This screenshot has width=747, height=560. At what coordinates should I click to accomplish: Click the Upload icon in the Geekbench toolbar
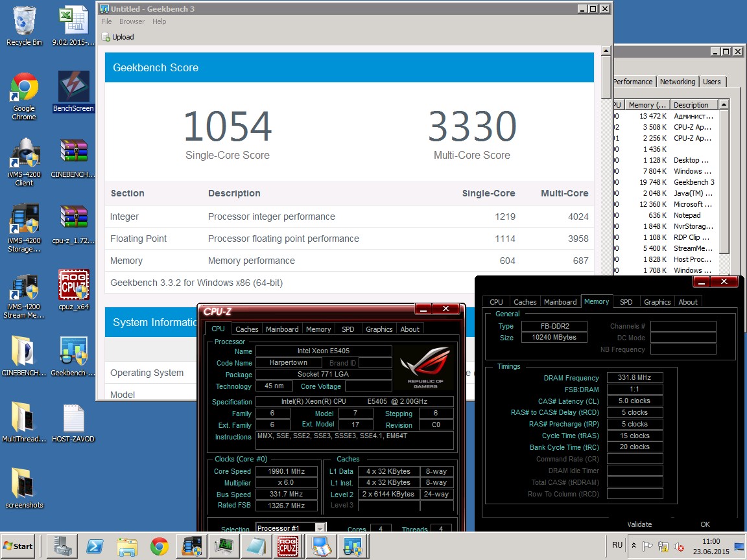[106, 37]
